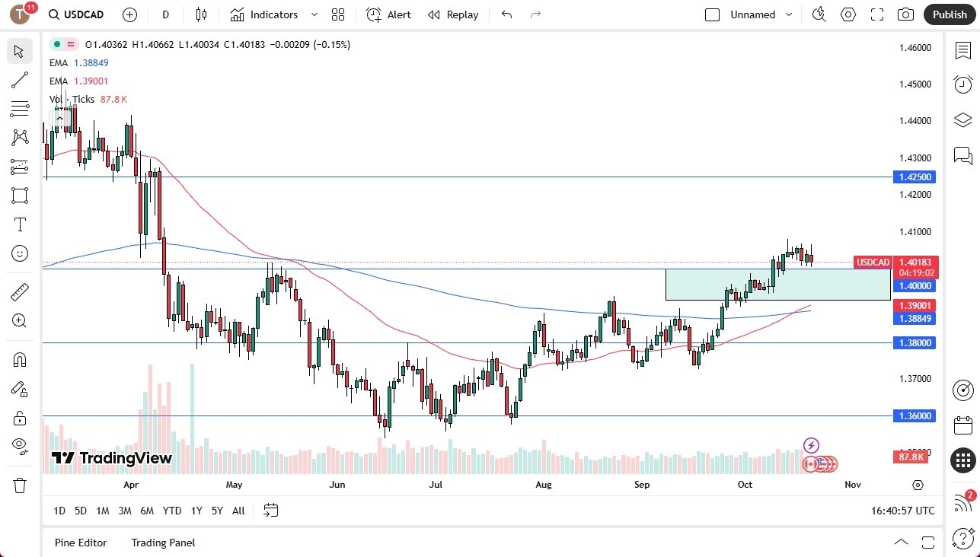Select the Emoji sticker tool
Image resolution: width=980 pixels, height=557 pixels.
[x=19, y=253]
